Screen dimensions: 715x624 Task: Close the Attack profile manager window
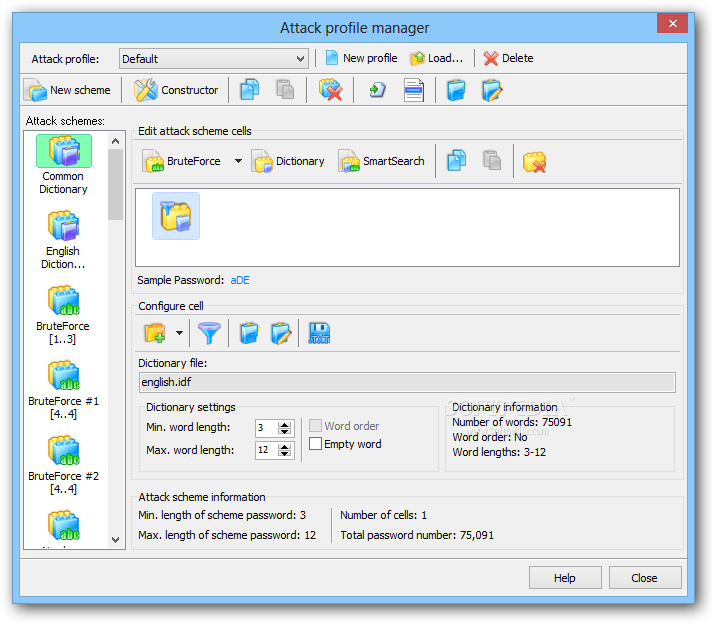coord(672,23)
